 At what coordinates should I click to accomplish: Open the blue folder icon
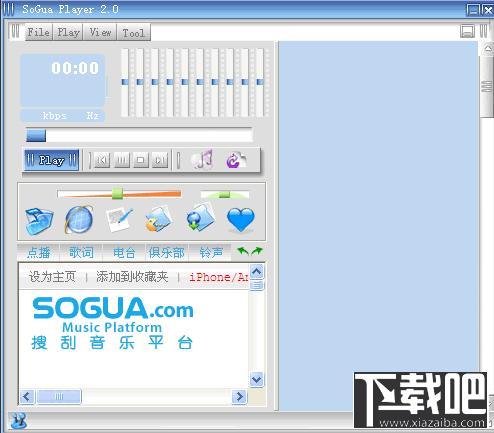pyautogui.click(x=39, y=220)
